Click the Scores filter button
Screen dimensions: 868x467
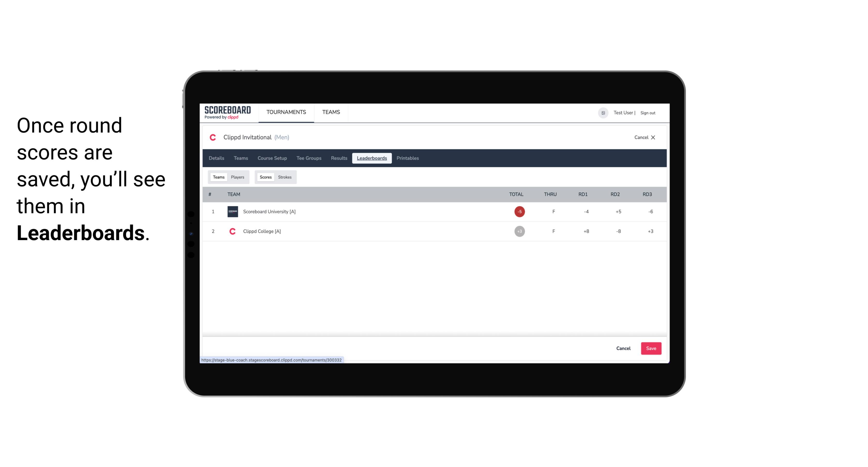pos(265,177)
